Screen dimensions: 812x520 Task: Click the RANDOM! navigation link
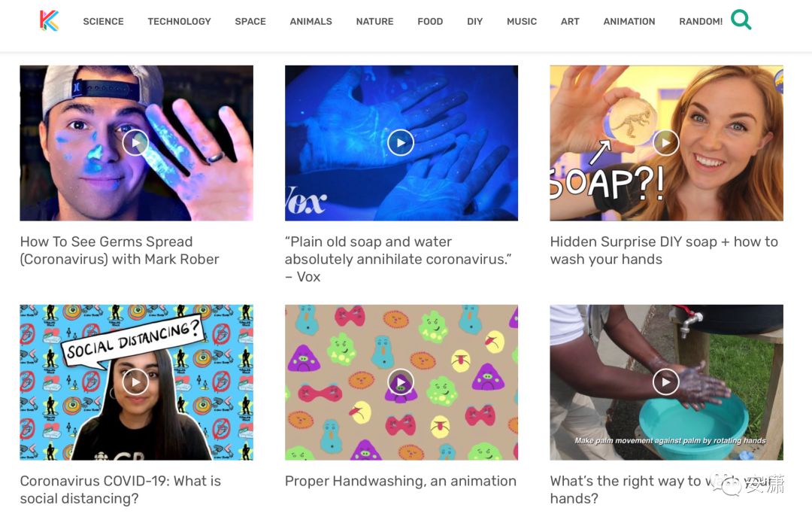point(701,21)
